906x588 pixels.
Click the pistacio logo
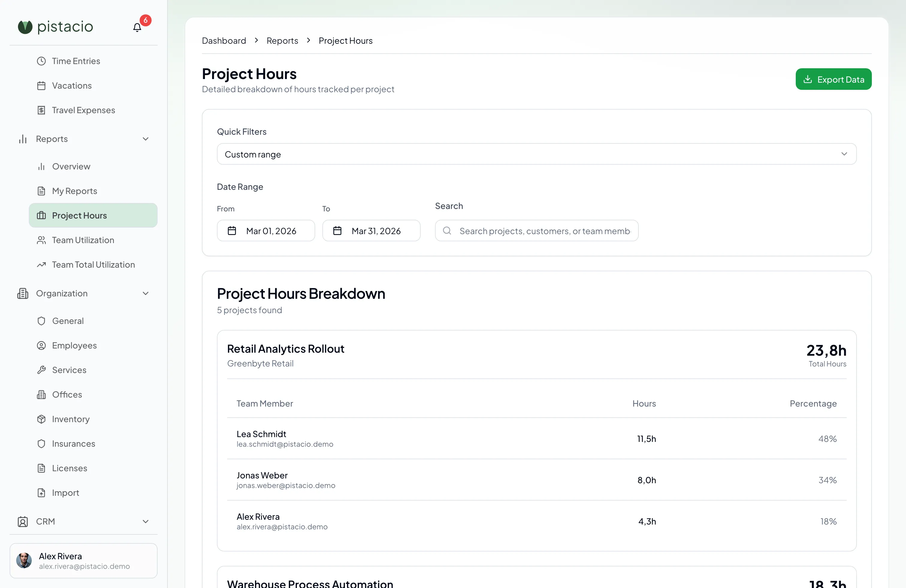click(56, 27)
